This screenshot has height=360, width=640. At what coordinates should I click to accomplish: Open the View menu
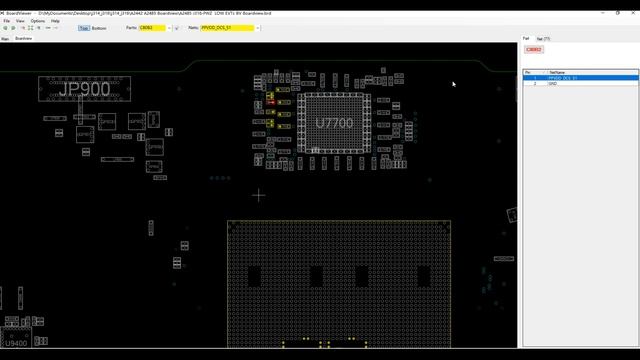tap(20, 21)
